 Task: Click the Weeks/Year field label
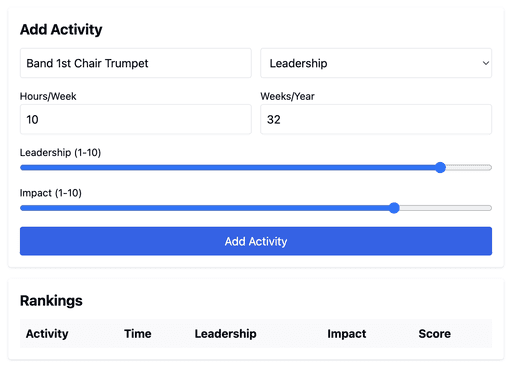tap(287, 96)
